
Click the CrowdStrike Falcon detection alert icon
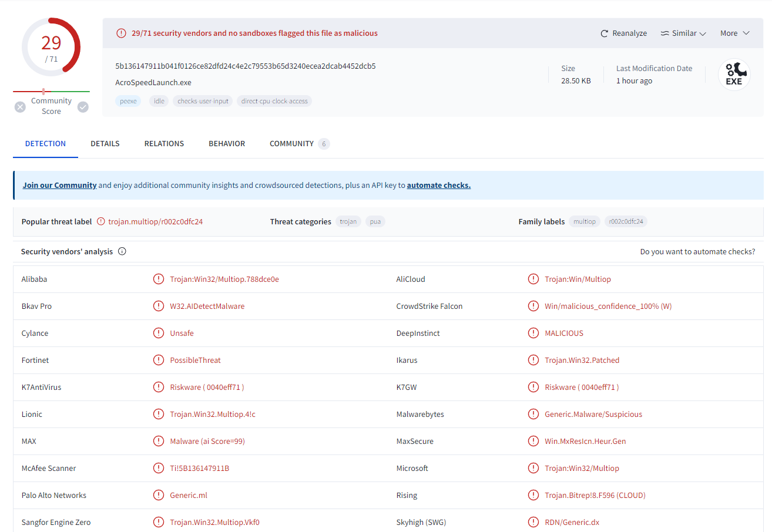coord(533,306)
